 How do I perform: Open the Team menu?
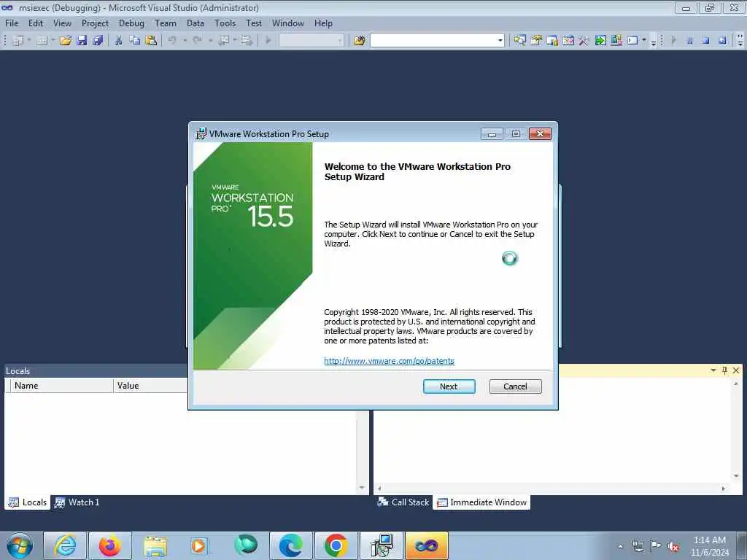pos(166,23)
